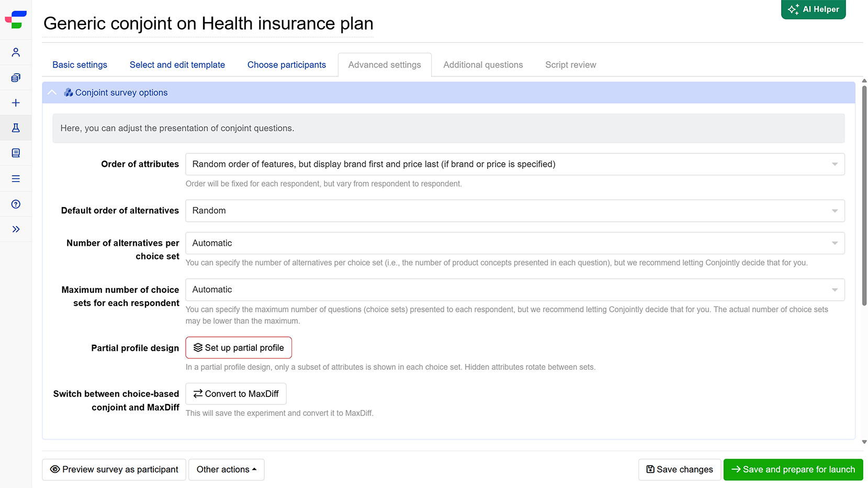The height and width of the screenshot is (488, 868).
Task: Click 'This will save the experiment' text
Action: click(x=279, y=413)
